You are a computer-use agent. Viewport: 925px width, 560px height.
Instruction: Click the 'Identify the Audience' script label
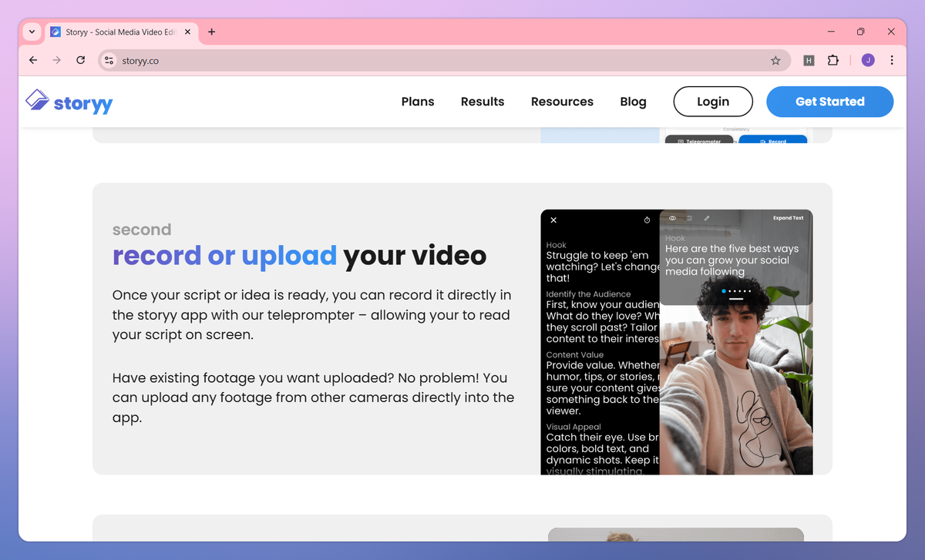588,294
